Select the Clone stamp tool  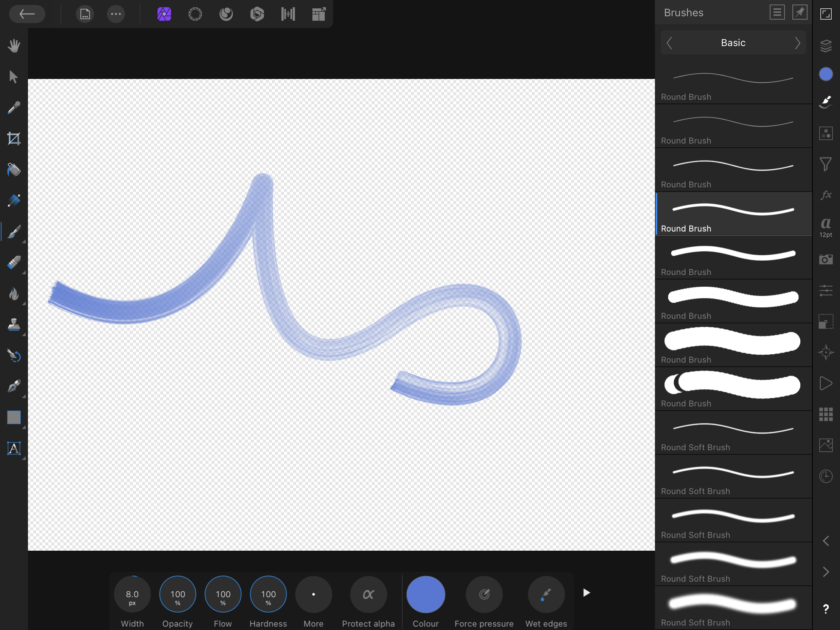pos(14,325)
